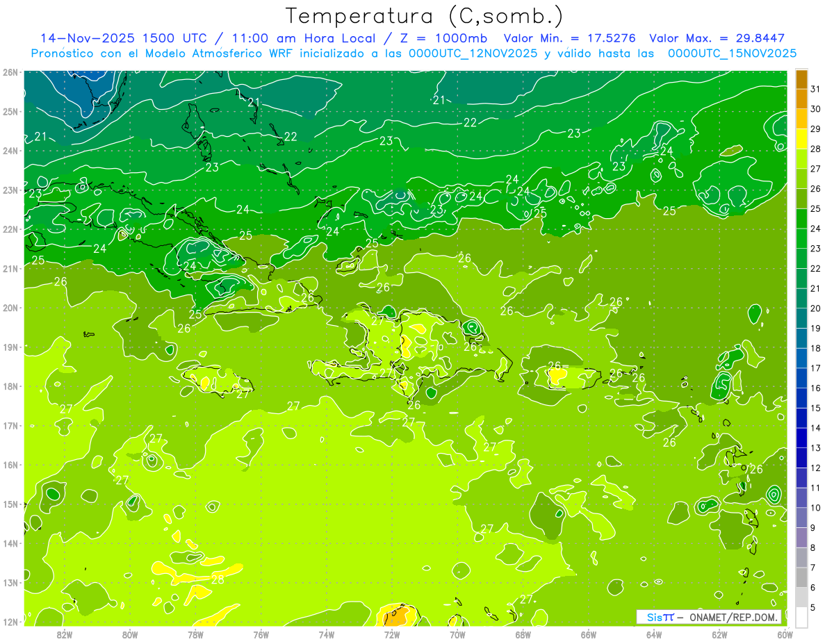
Task: Click the '24N' latitude axis label
Action: [x=11, y=151]
